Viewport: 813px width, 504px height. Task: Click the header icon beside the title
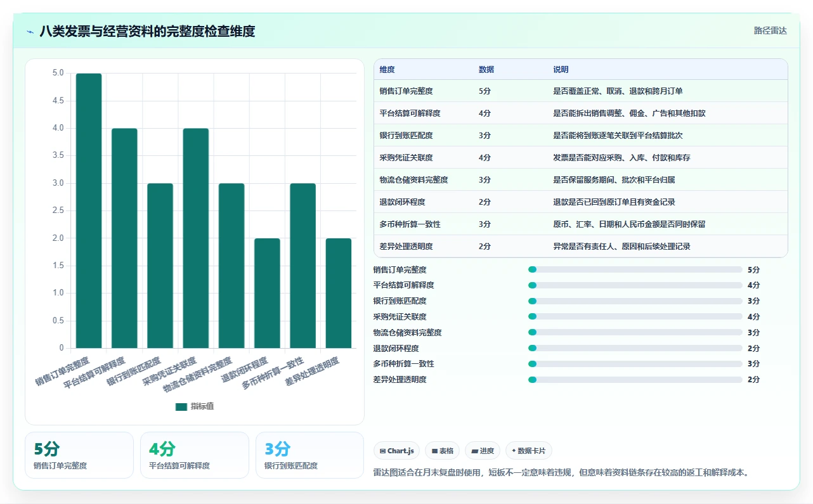click(x=30, y=31)
